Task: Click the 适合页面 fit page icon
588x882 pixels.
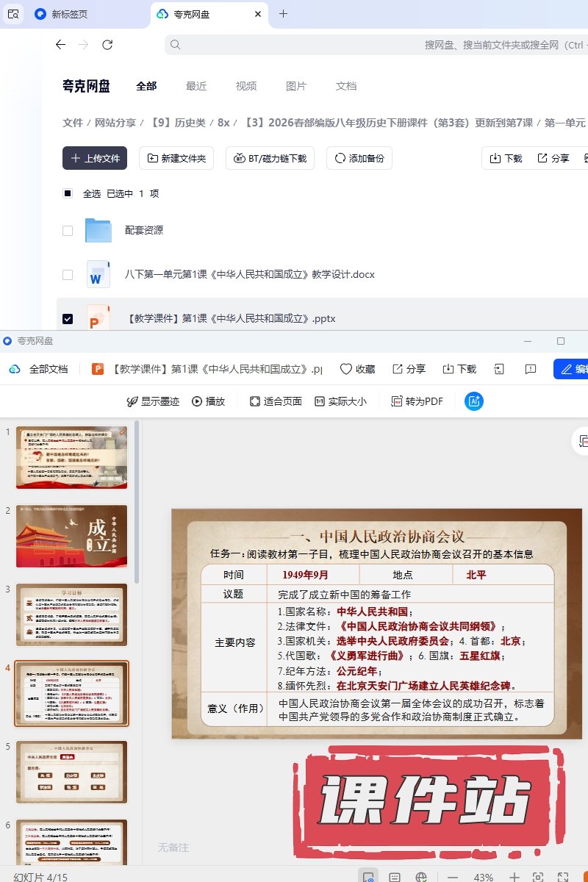Action: [x=255, y=401]
